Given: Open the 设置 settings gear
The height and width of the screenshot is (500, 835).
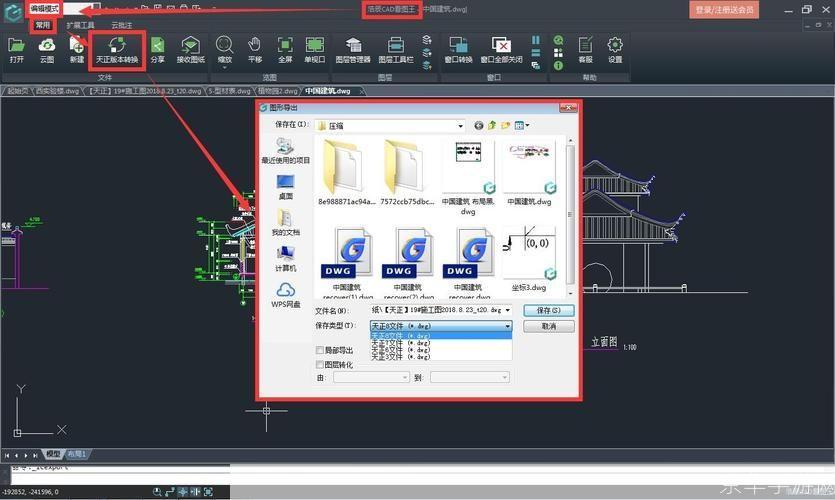Looking at the screenshot, I should click(615, 50).
